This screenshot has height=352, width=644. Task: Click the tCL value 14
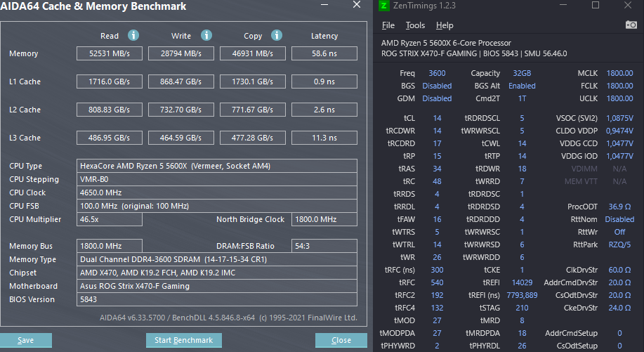click(437, 118)
